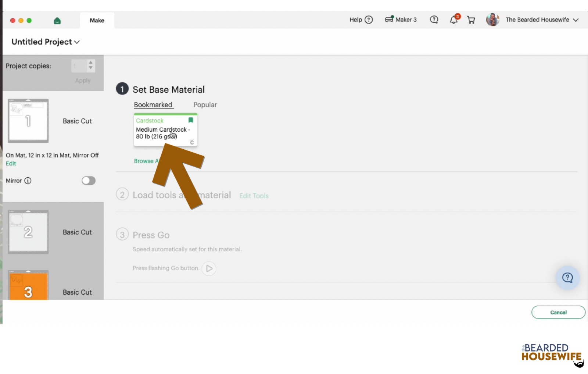Viewport: 588px width, 374px height.
Task: Select mat 2 thumbnail
Action: [28, 232]
